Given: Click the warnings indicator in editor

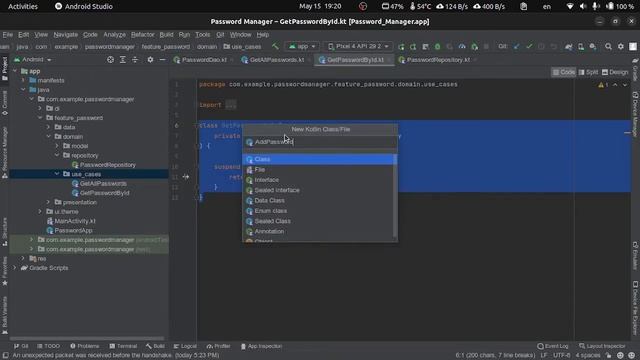Looking at the screenshot, I should pos(603,85).
